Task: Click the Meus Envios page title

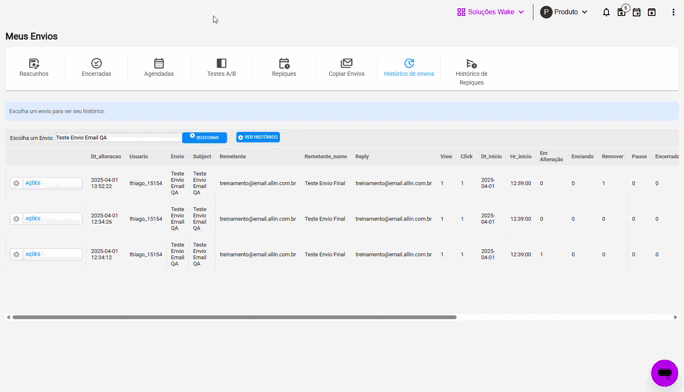Action: pyautogui.click(x=31, y=36)
